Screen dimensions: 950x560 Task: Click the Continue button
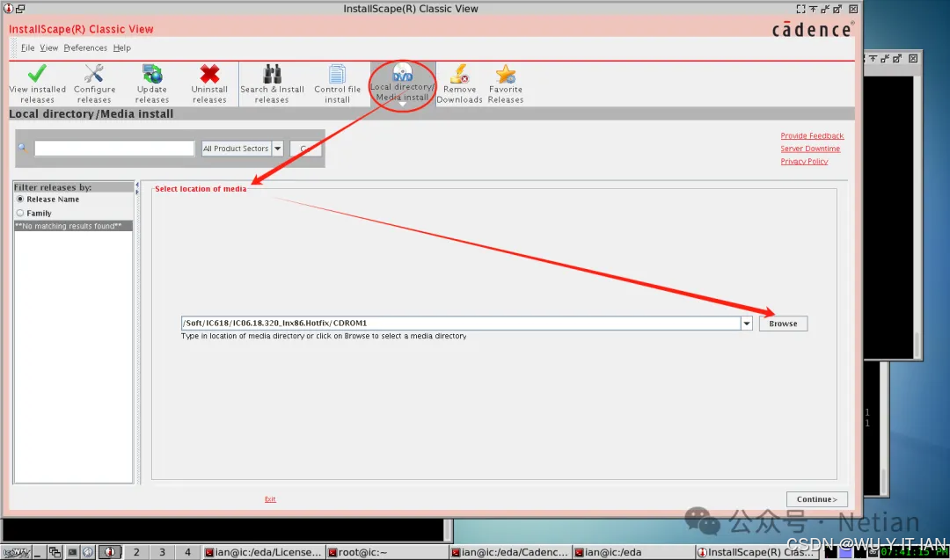coord(816,498)
